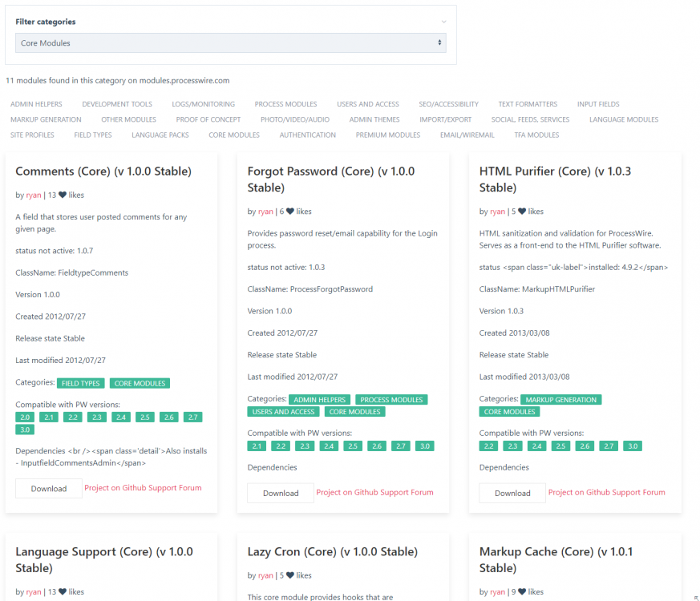Open the Core Modules category dropdown
This screenshot has width=700, height=601.
pyautogui.click(x=231, y=43)
